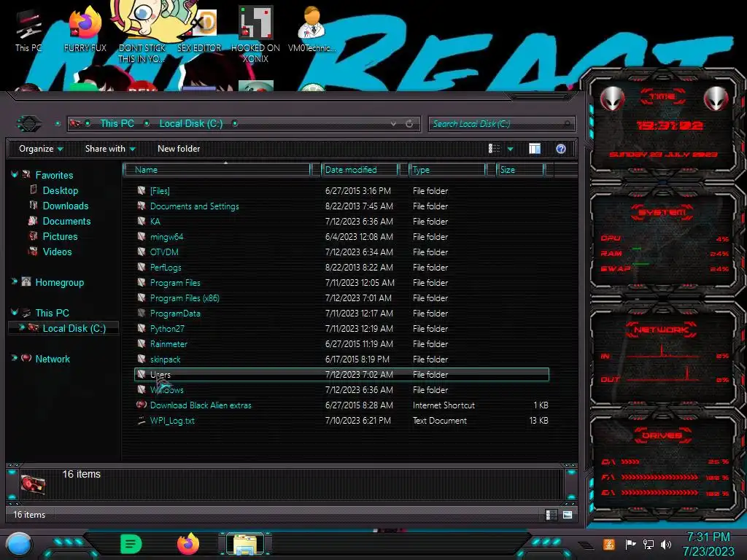Open the green notes app on taskbar

[131, 544]
